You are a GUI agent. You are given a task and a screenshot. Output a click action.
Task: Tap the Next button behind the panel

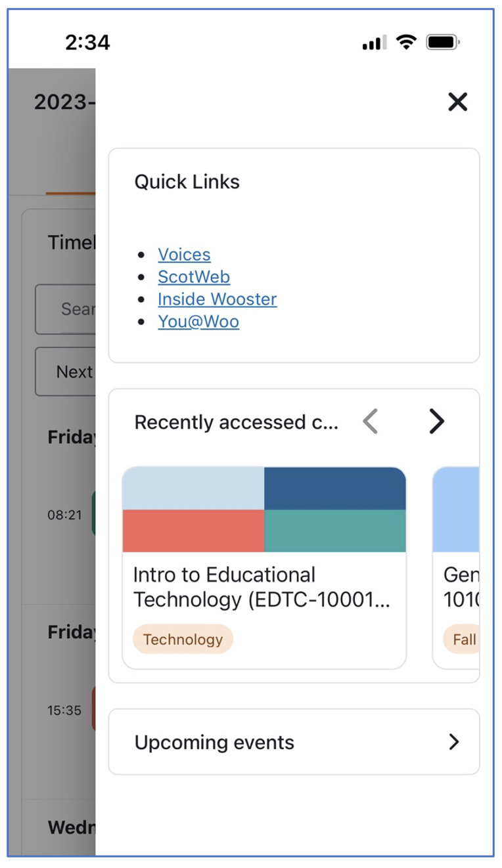point(78,372)
